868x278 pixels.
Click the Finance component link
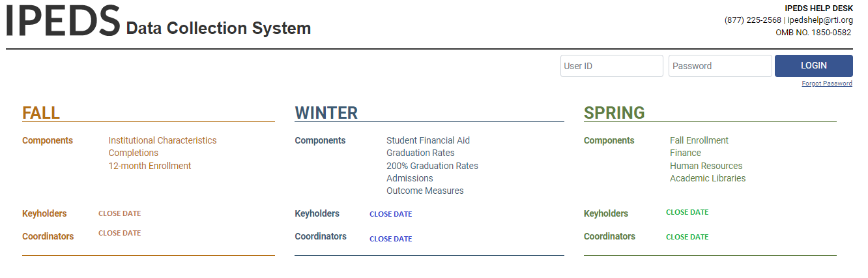click(x=685, y=153)
